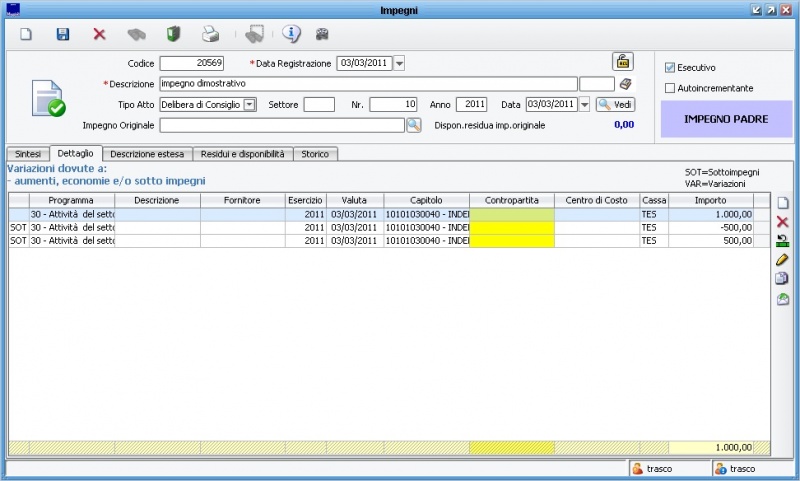
Task: Open the Data date dropdown next to Vedi
Action: (x=585, y=104)
